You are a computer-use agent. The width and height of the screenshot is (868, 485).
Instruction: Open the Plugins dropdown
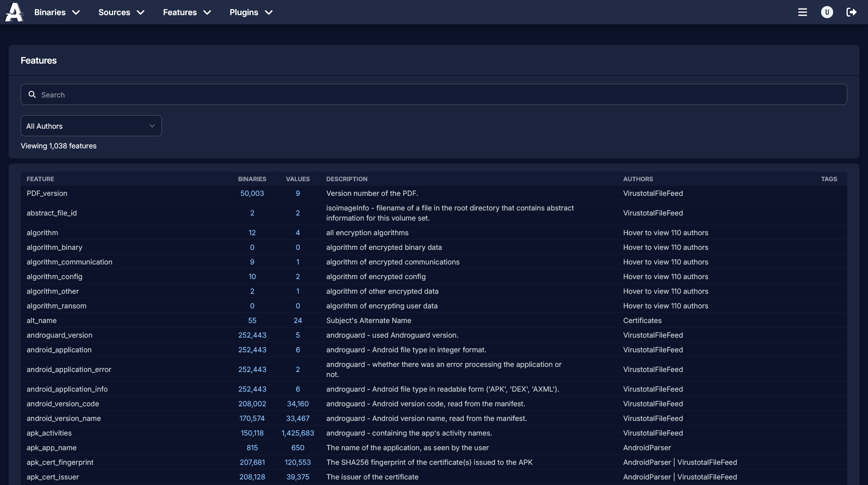pyautogui.click(x=251, y=12)
